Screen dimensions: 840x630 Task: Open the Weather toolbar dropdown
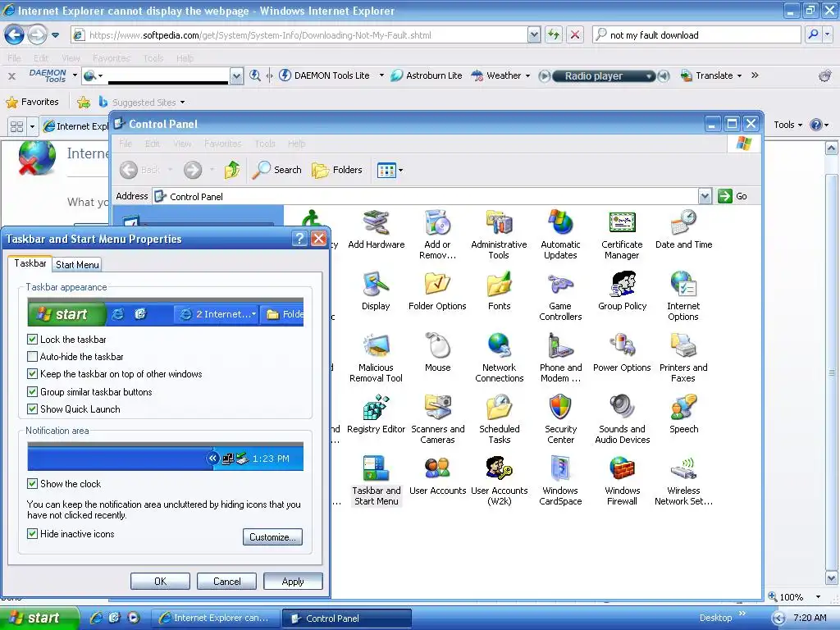[527, 76]
